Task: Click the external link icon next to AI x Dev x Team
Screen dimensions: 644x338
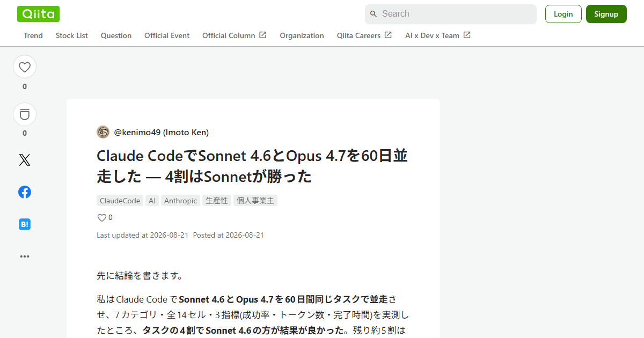Action: [x=467, y=35]
